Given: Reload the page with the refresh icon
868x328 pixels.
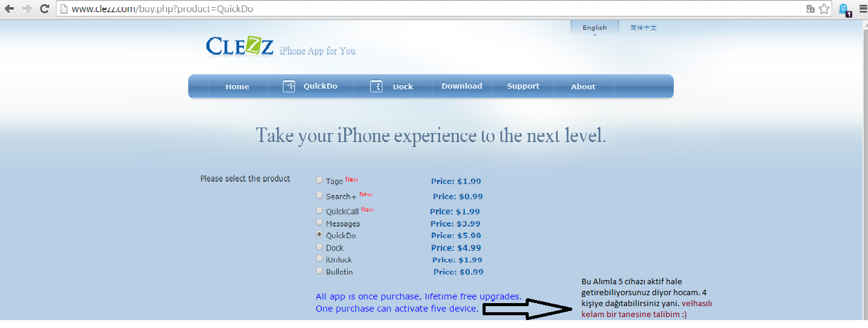Looking at the screenshot, I should click(44, 9).
